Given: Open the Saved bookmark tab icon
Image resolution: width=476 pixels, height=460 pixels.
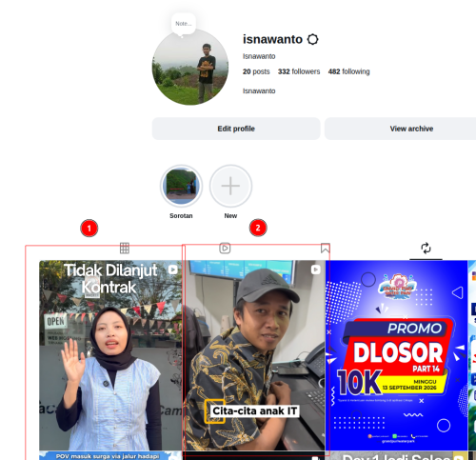Looking at the screenshot, I should point(326,249).
